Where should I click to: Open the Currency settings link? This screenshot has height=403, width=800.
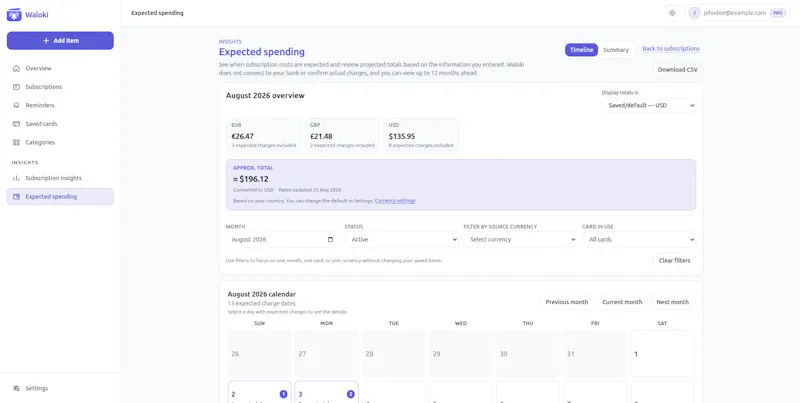pyautogui.click(x=395, y=200)
